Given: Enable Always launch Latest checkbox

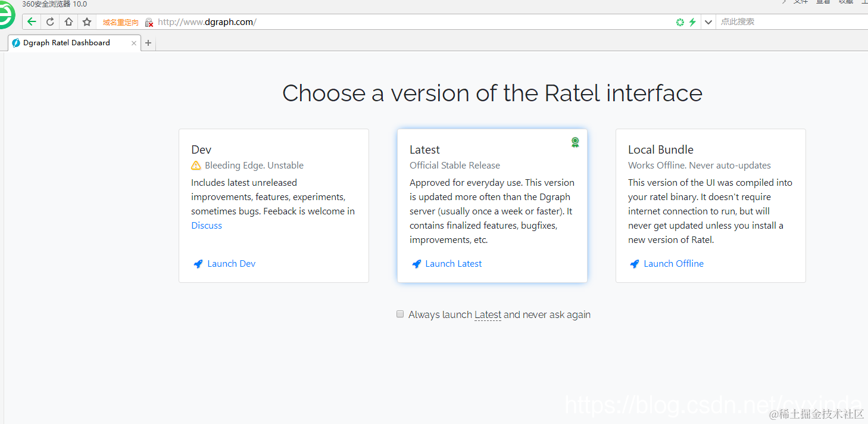Looking at the screenshot, I should [400, 314].
